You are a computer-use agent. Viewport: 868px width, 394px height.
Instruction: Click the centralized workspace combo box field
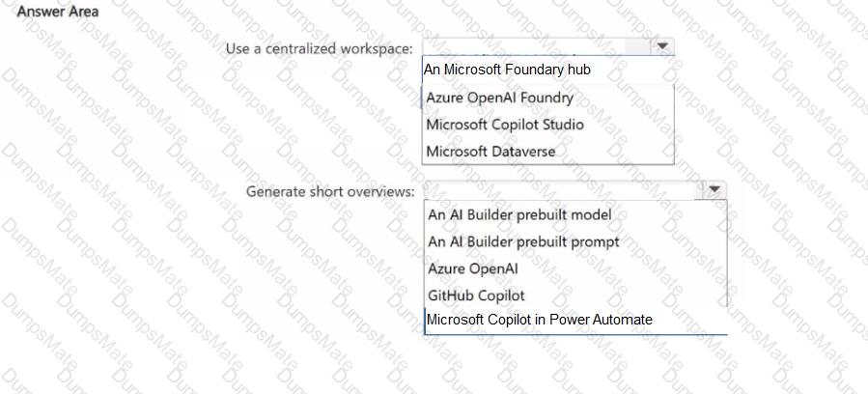pyautogui.click(x=536, y=47)
